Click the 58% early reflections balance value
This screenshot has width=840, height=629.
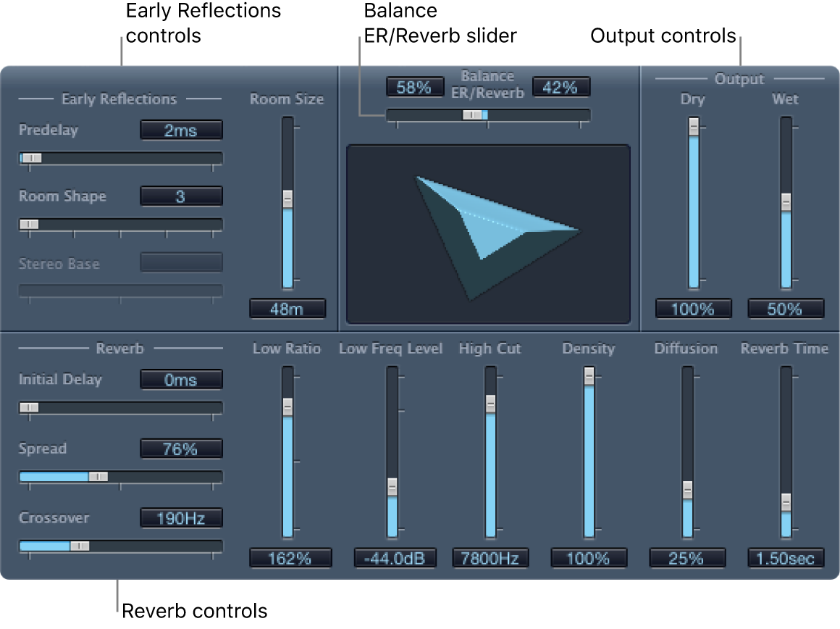click(x=414, y=86)
